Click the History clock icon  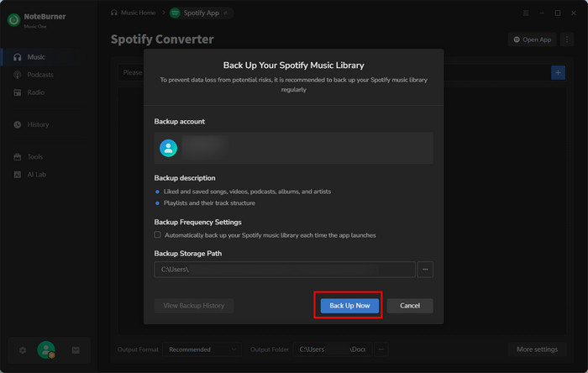coord(18,124)
